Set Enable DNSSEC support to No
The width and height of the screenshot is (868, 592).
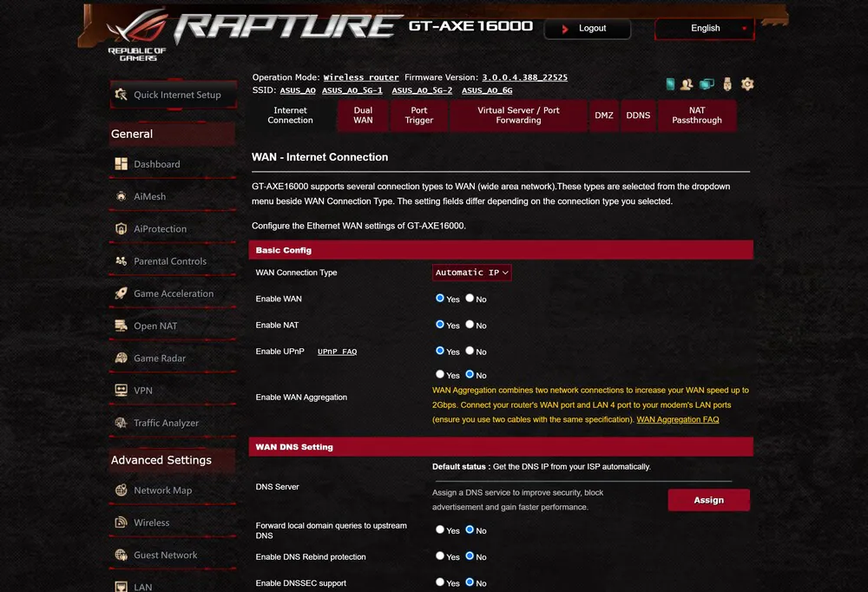point(470,582)
